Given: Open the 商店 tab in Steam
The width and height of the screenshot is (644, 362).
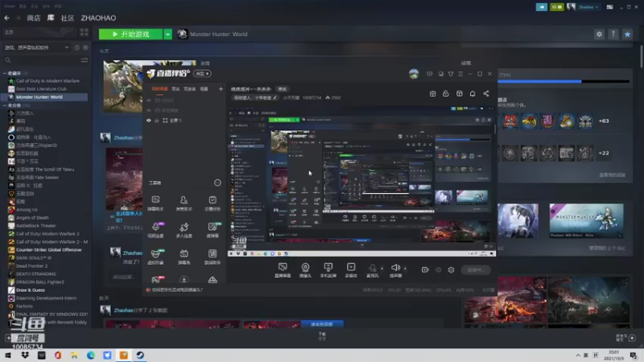Looking at the screenshot, I should tap(34, 18).
